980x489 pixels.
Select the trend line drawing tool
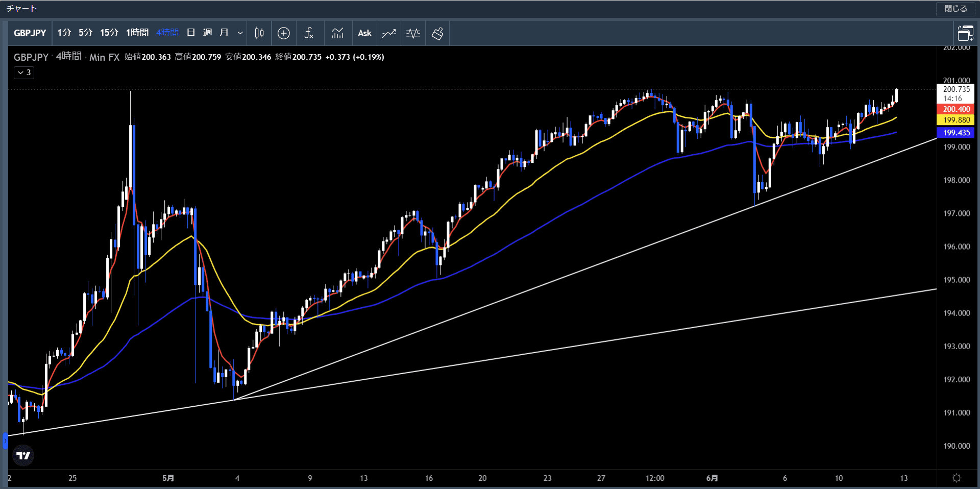[389, 33]
